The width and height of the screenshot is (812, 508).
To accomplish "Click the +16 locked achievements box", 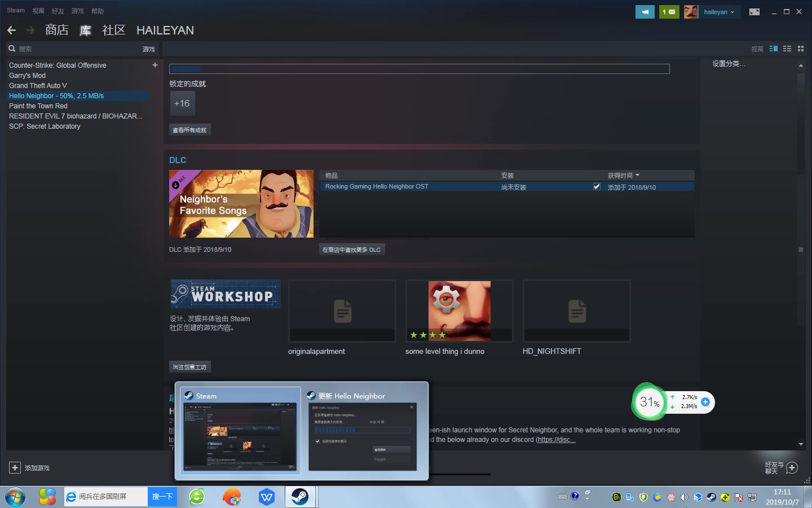I will pos(182,103).
